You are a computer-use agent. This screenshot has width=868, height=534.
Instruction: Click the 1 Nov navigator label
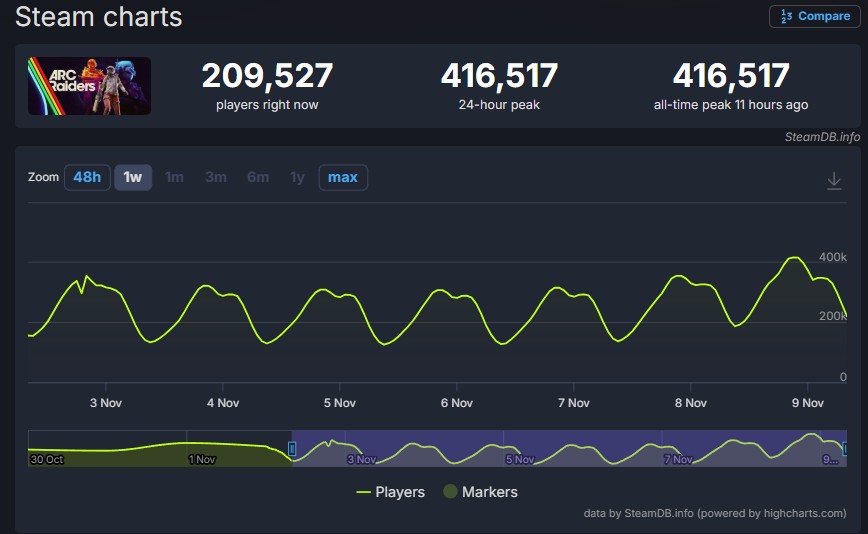click(202, 459)
